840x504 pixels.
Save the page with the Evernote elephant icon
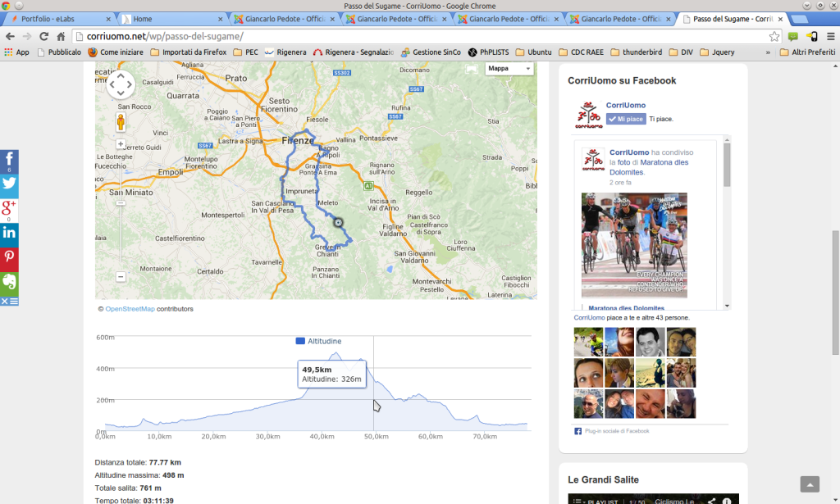pos(9,284)
